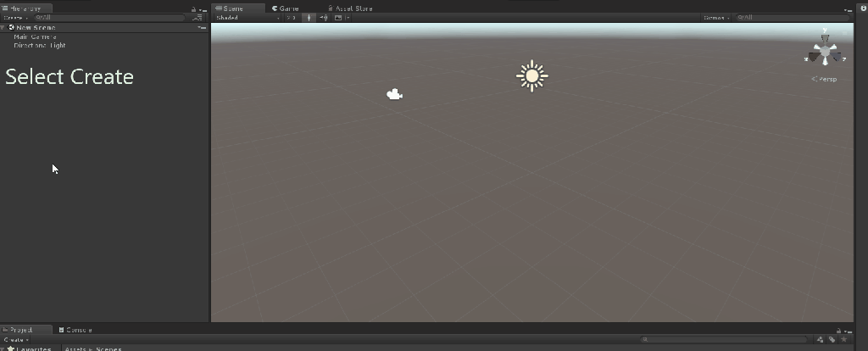
Task: Click the center cube of the orientation gizmo
Action: (825, 53)
